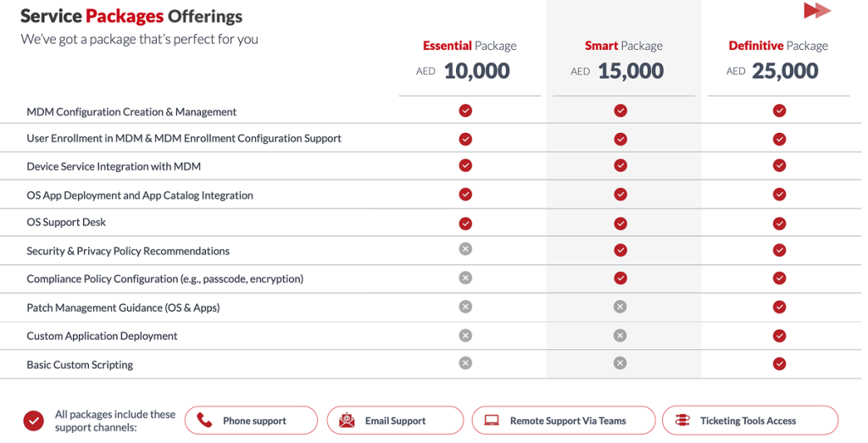The width and height of the screenshot is (868, 443).
Task: Click the AED 25,000 price
Action: pyautogui.click(x=772, y=71)
